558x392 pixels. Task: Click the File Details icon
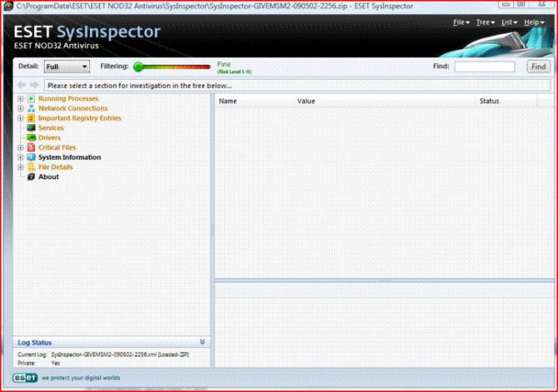click(x=31, y=167)
